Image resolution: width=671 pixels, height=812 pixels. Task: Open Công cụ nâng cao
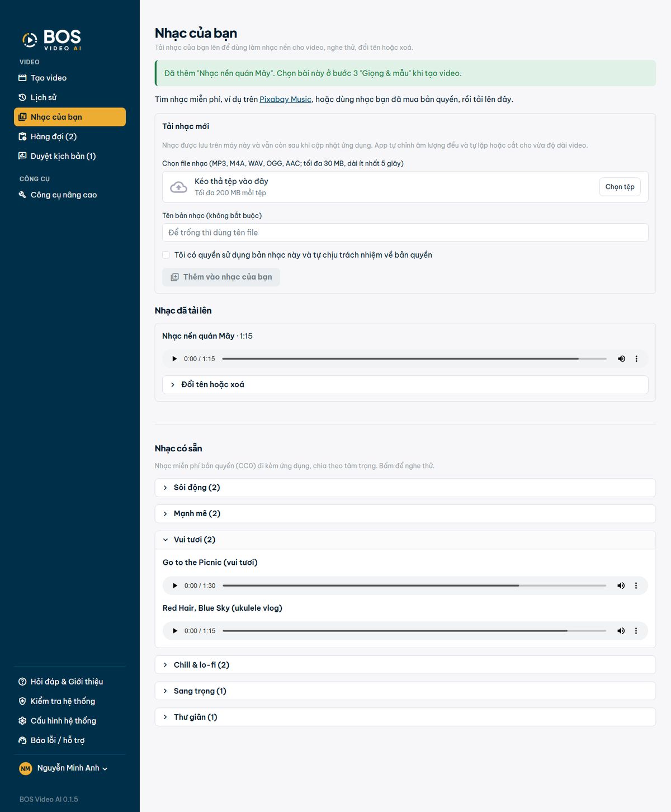point(70,195)
